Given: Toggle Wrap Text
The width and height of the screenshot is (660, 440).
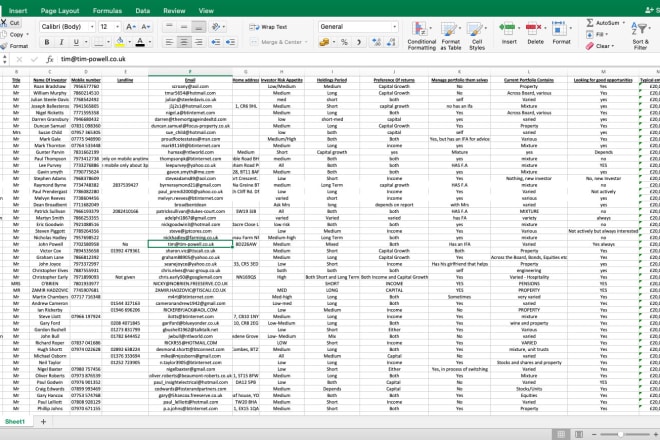Looking at the screenshot, I should tap(269, 27).
